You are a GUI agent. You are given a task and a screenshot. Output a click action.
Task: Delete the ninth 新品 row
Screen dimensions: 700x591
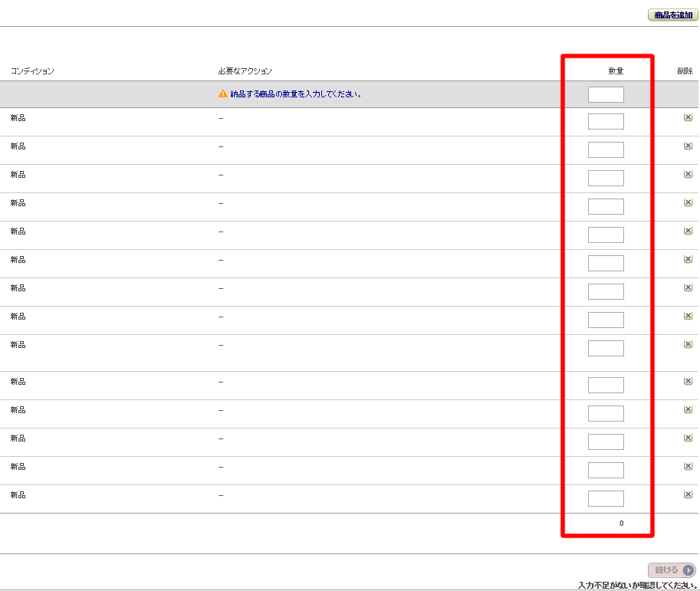pos(688,344)
